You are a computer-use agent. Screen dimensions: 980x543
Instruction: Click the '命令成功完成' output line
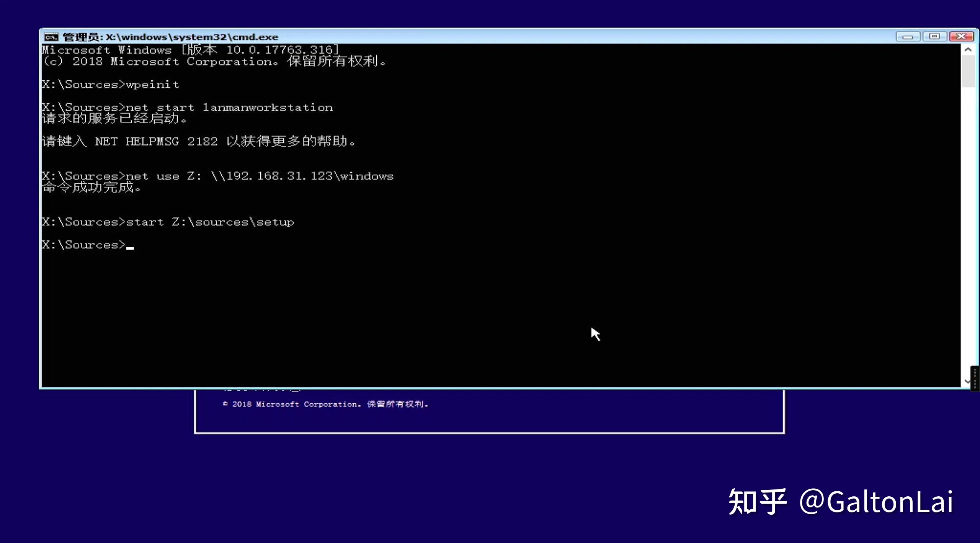(91, 188)
